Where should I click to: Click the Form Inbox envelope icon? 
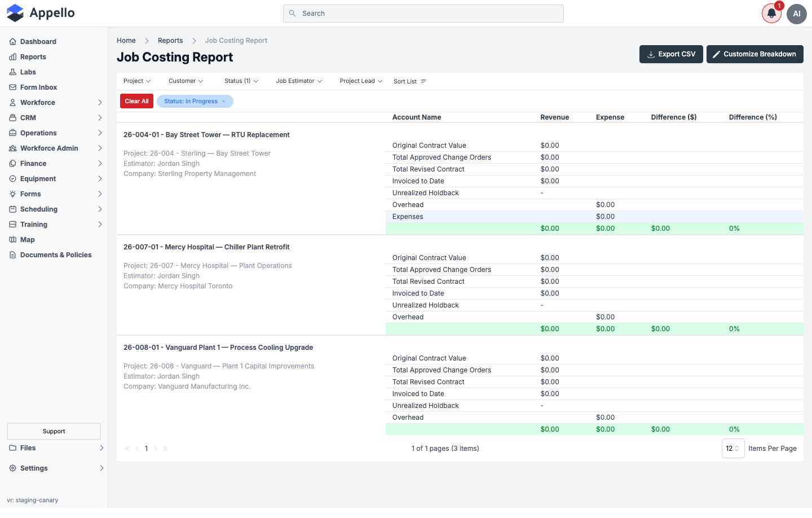12,87
